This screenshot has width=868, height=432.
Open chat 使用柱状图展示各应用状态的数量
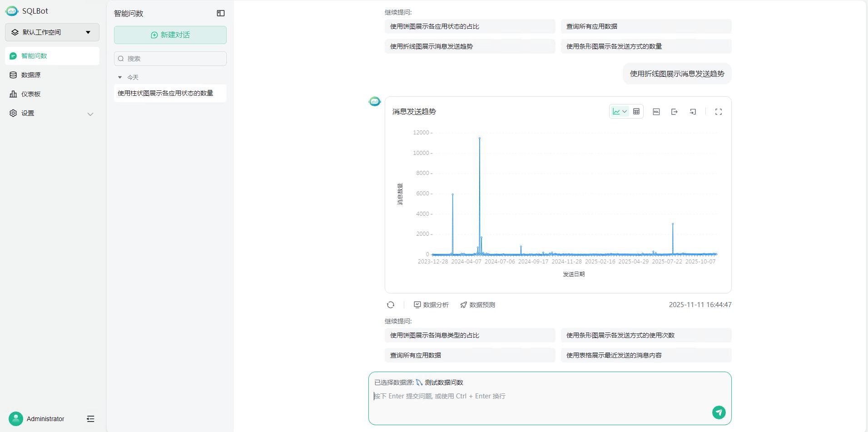point(170,93)
